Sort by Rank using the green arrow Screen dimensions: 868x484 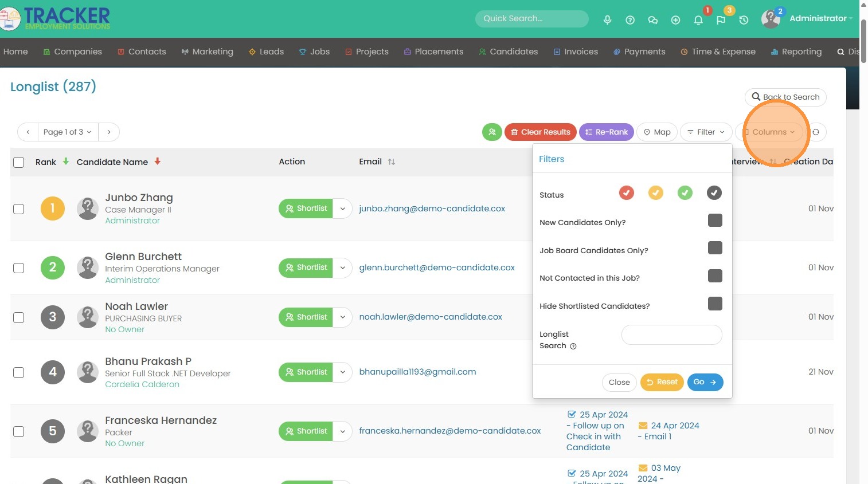pyautogui.click(x=66, y=162)
